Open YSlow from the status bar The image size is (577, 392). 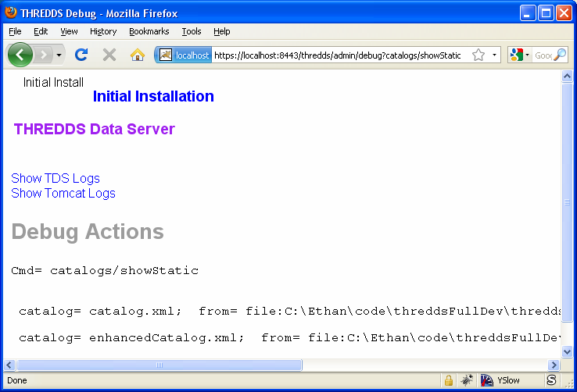tap(500, 380)
